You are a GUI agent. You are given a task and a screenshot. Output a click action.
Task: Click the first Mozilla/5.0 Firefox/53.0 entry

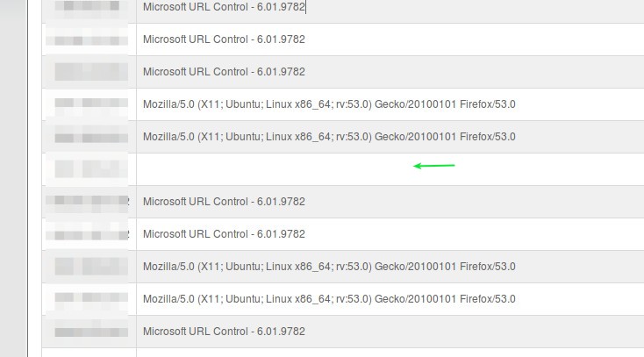click(x=329, y=104)
